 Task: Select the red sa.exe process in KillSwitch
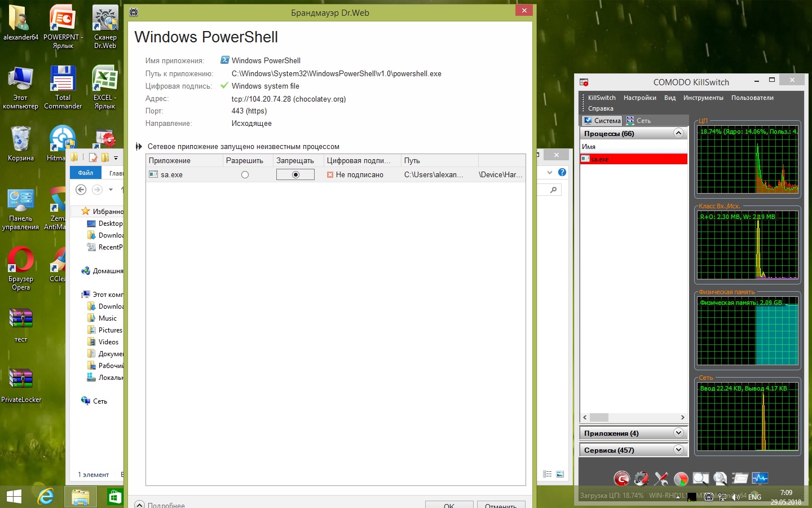point(634,159)
